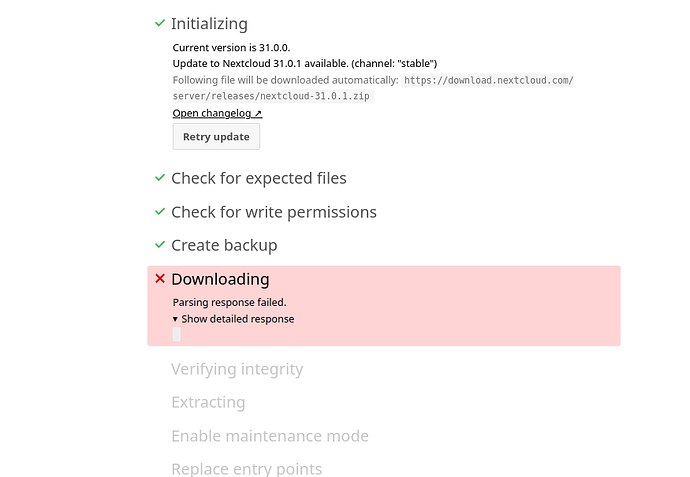Click the checkmark next to Check for expected files
690x477 pixels.
pyautogui.click(x=160, y=178)
